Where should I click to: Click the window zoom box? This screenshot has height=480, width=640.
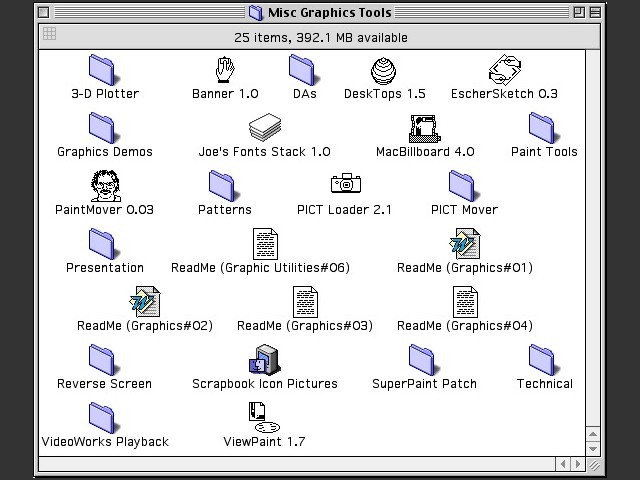point(579,13)
